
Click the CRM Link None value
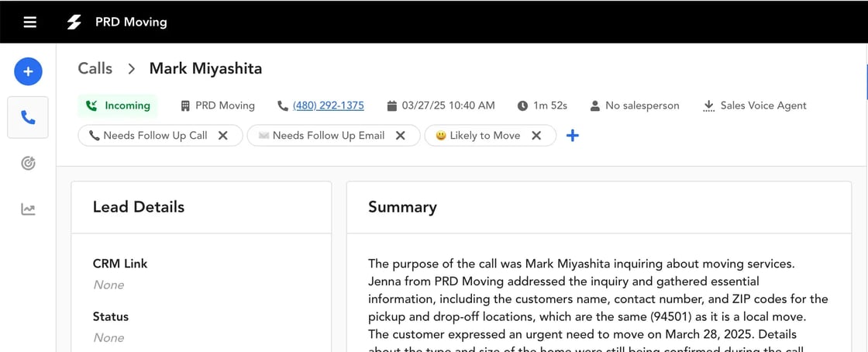point(108,285)
